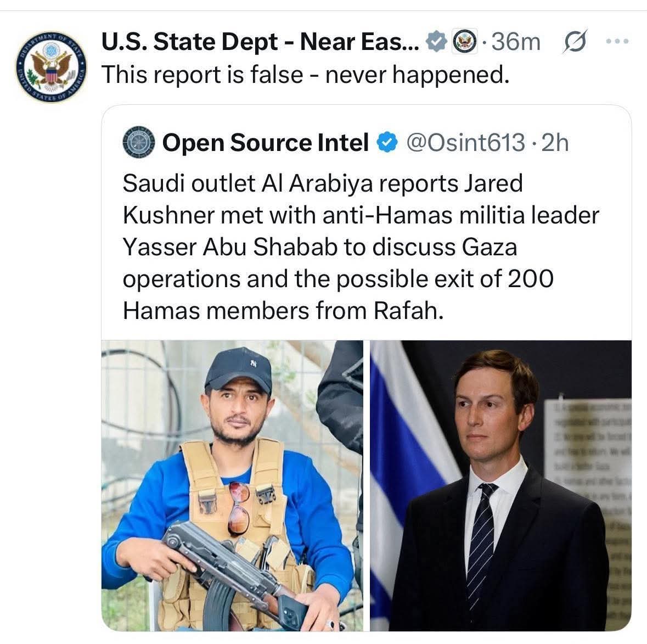
Task: Click the small government affiliation seal badge
Action: coord(464,41)
